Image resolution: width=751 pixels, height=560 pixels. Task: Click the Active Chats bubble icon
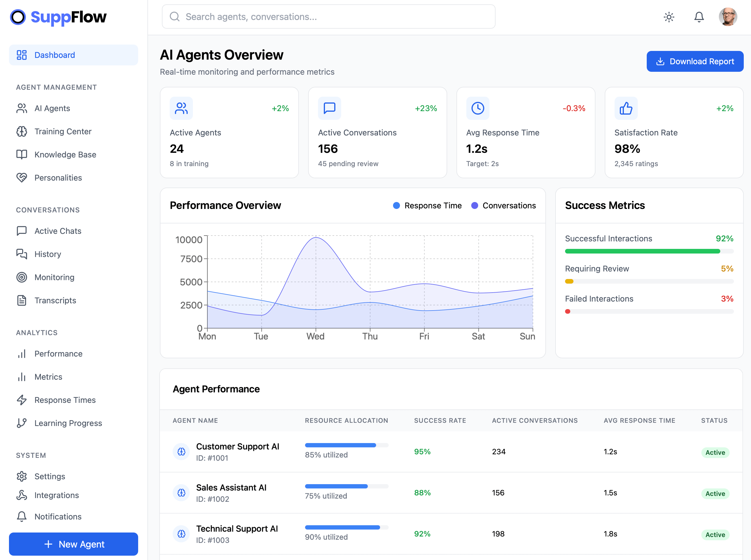[x=22, y=231]
